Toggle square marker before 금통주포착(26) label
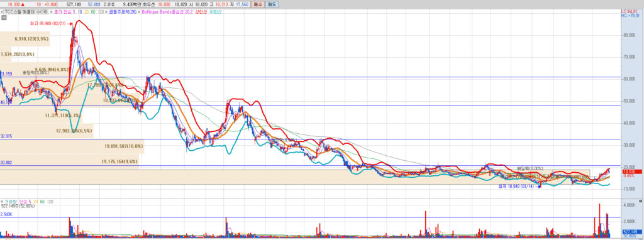This screenshot has height=240, width=644. point(107,12)
